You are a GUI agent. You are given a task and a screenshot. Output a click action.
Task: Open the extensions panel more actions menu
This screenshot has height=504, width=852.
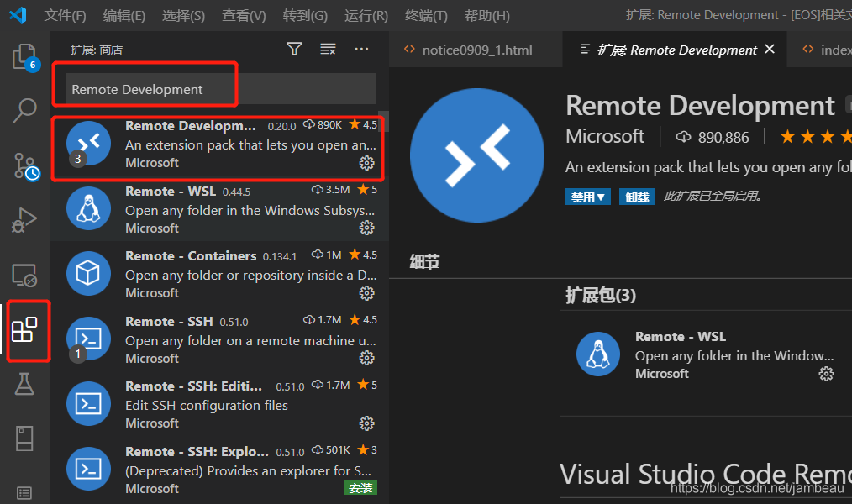click(x=361, y=49)
